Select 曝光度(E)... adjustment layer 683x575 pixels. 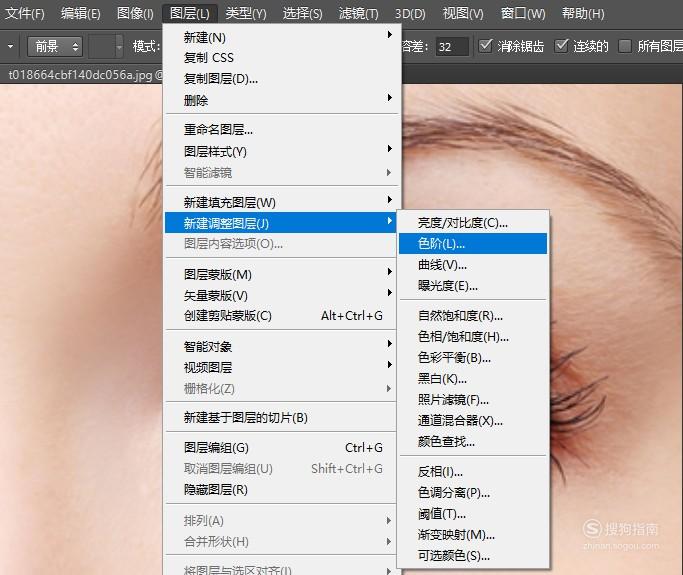(473, 286)
